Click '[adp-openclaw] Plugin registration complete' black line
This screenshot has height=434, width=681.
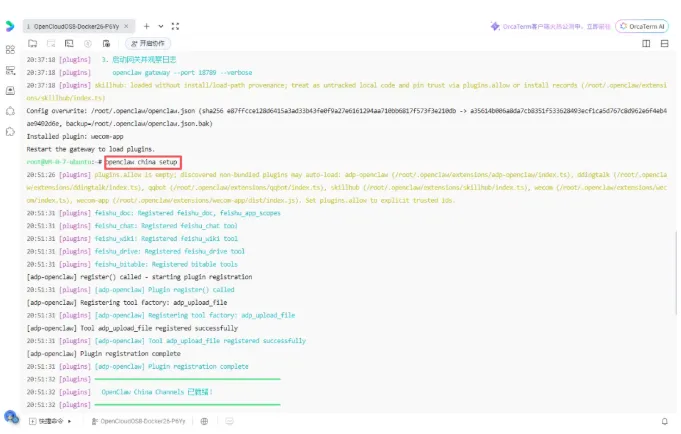click(x=103, y=354)
